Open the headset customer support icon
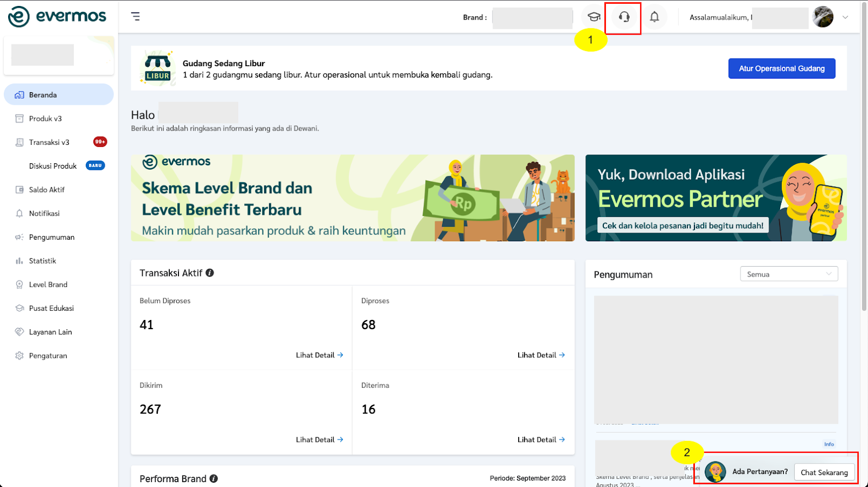This screenshot has width=868, height=487. (x=624, y=17)
